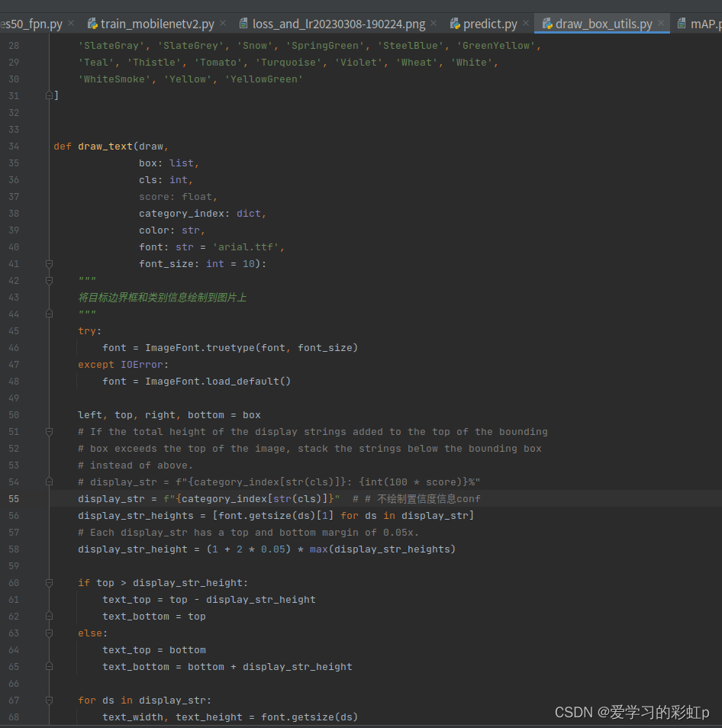Click 'for ds in display_str:' line
This screenshot has width=722, height=728.
144,700
